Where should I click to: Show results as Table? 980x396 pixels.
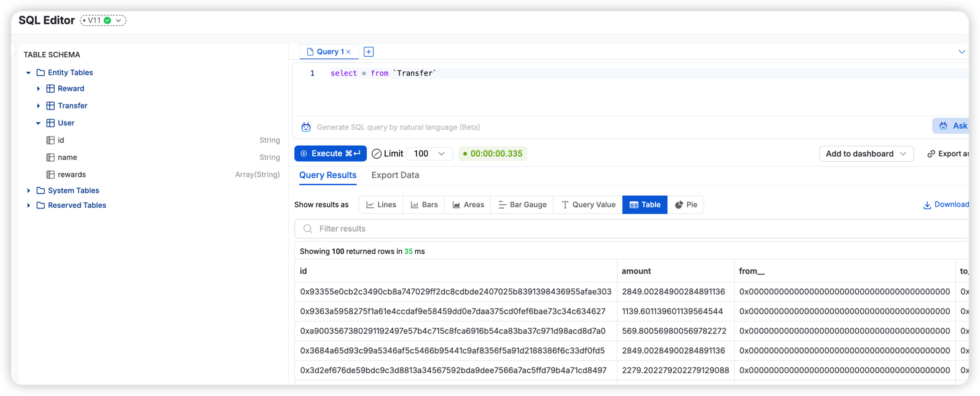(x=645, y=205)
